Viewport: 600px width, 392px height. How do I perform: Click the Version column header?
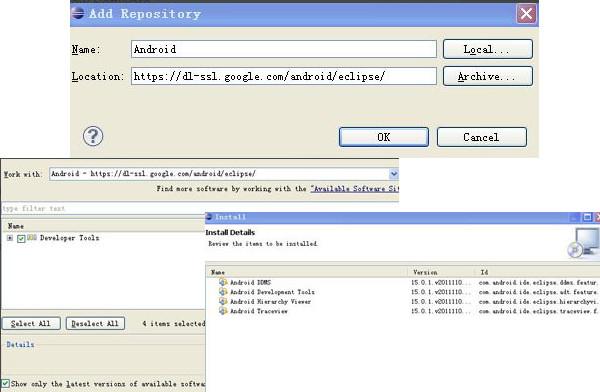tap(425, 272)
